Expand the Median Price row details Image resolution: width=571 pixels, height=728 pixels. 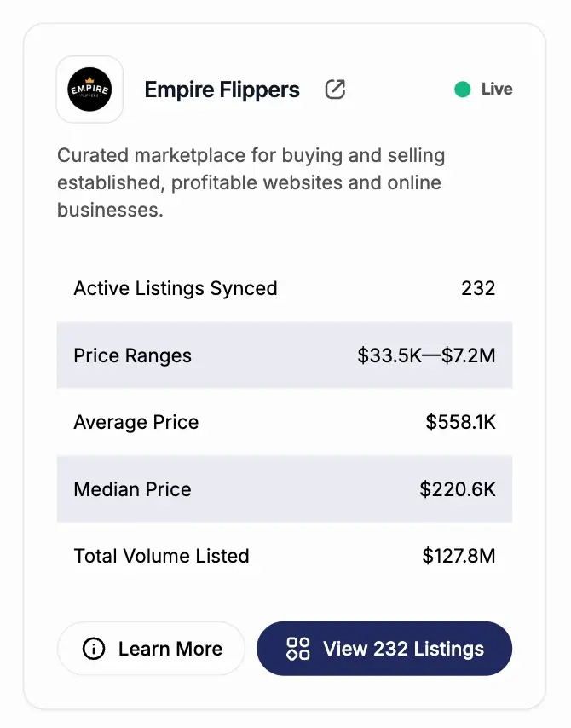coord(285,489)
